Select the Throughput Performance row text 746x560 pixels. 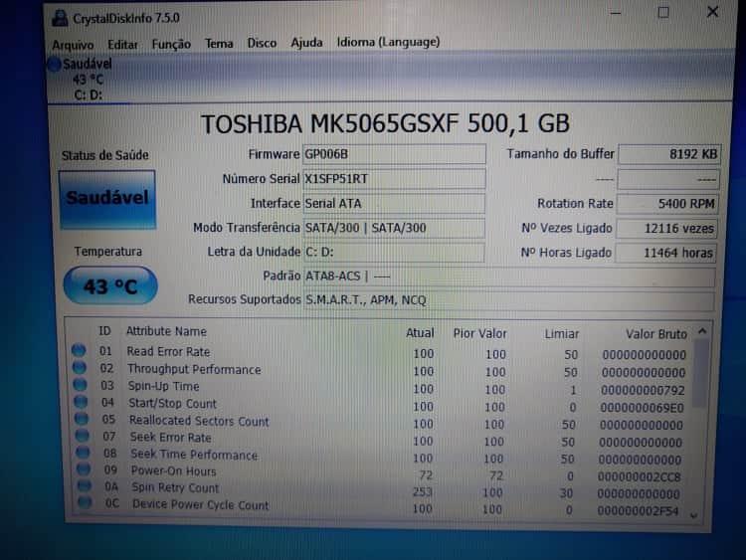(194, 369)
